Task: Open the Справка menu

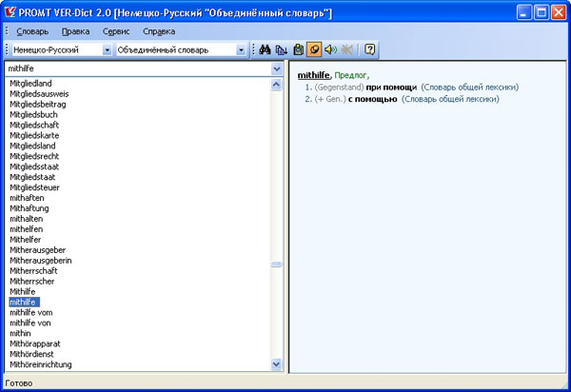Action: click(159, 31)
